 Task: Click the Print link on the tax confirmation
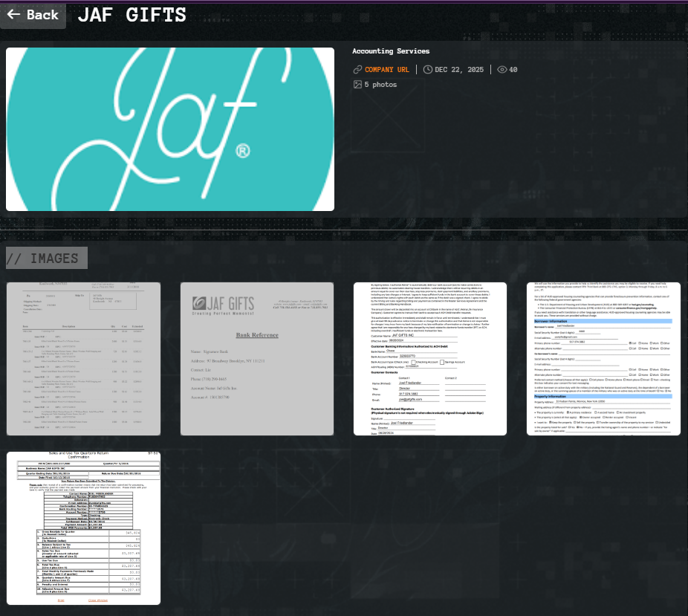pos(62,600)
